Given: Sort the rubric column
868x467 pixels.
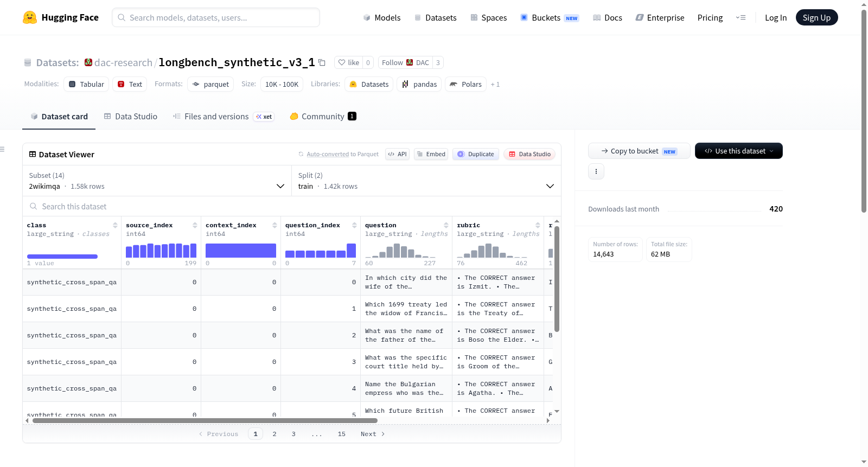Looking at the screenshot, I should 538,225.
